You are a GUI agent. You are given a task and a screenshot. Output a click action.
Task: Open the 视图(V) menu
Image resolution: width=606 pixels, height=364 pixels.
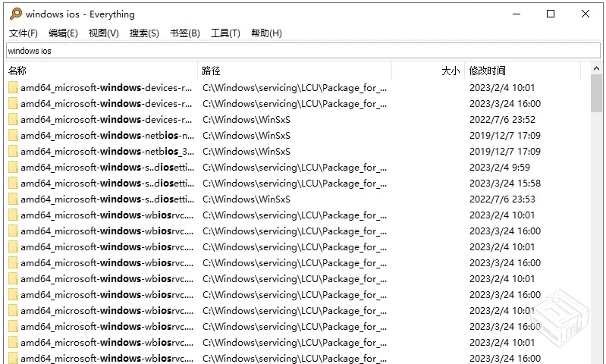click(x=104, y=33)
